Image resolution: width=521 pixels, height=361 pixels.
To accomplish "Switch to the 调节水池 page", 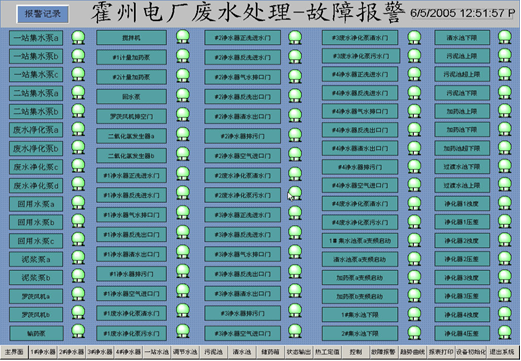I will click(185, 352).
